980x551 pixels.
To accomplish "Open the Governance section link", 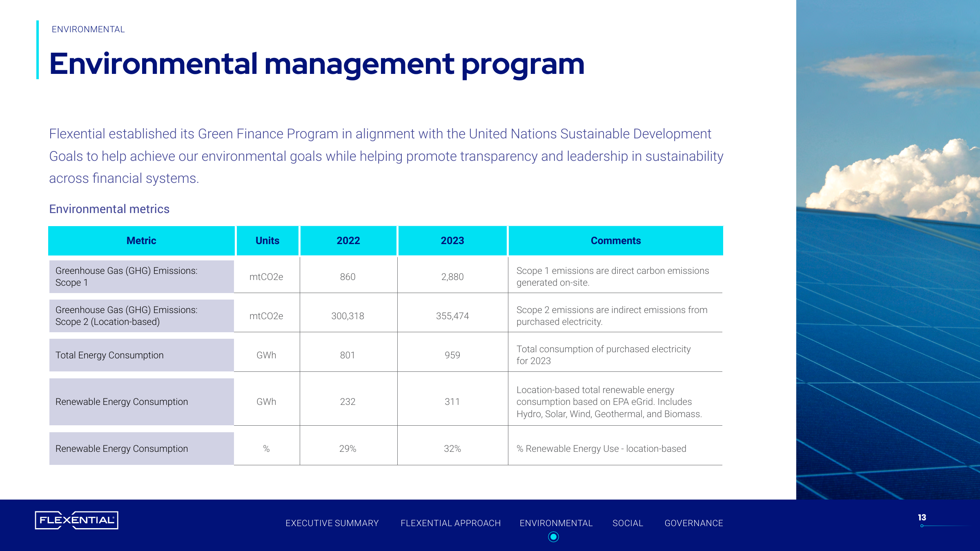I will [694, 523].
